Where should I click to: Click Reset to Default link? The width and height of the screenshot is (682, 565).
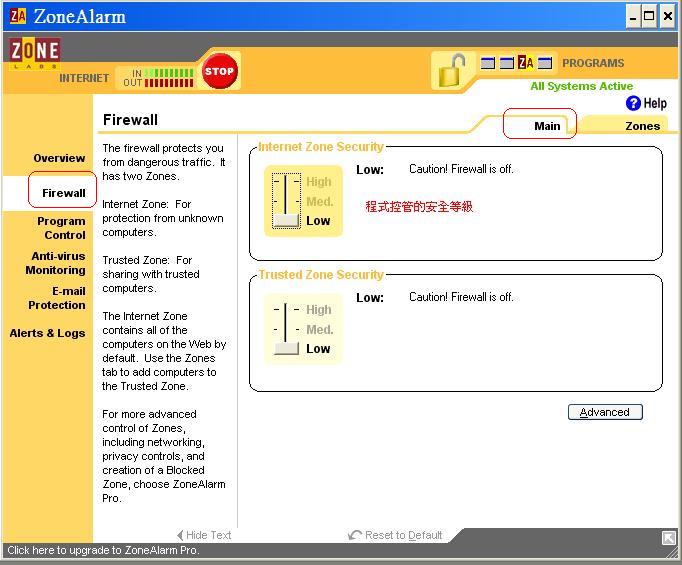395,535
